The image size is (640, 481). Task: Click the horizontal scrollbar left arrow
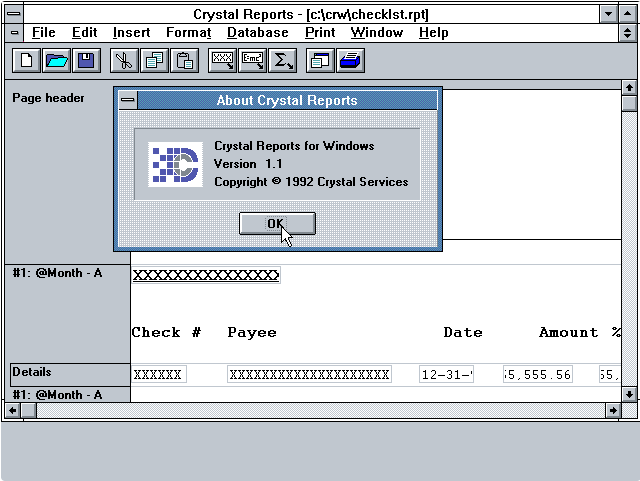[x=13, y=410]
